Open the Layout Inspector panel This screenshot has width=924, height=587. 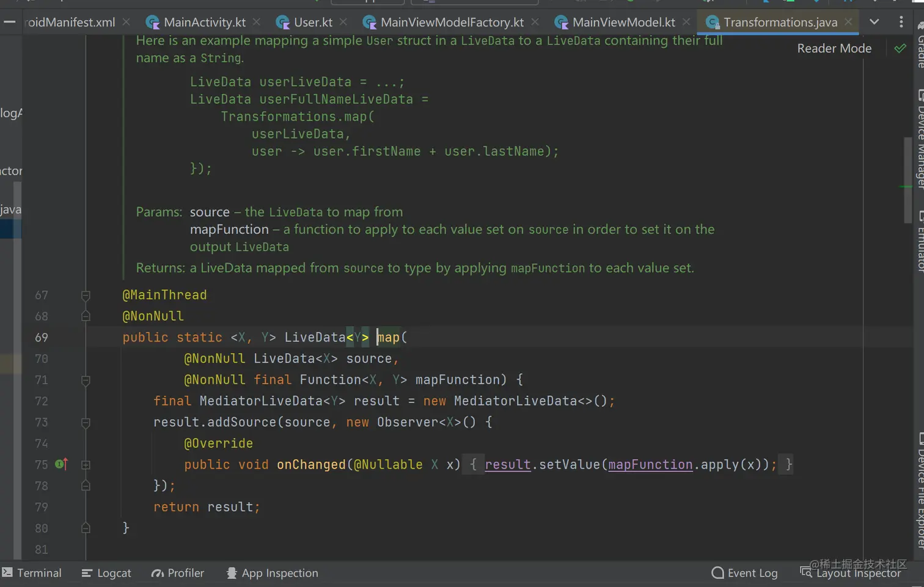pos(851,573)
